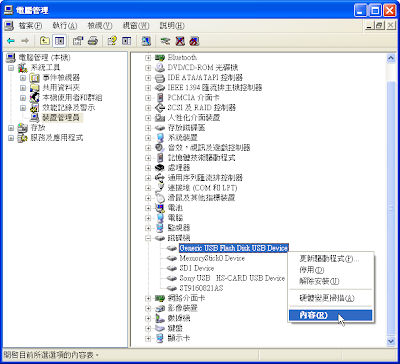Click the 顯示卡 display adapter icon

click(x=160, y=338)
